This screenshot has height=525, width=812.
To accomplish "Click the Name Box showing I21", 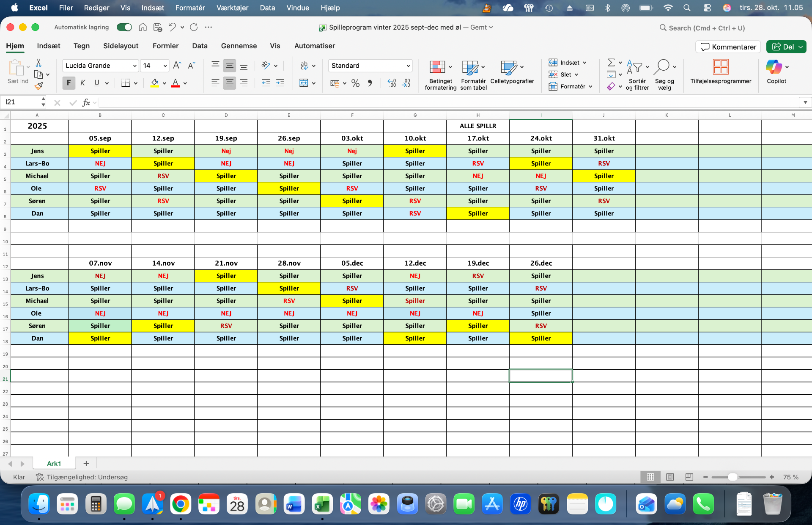I will 22,102.
